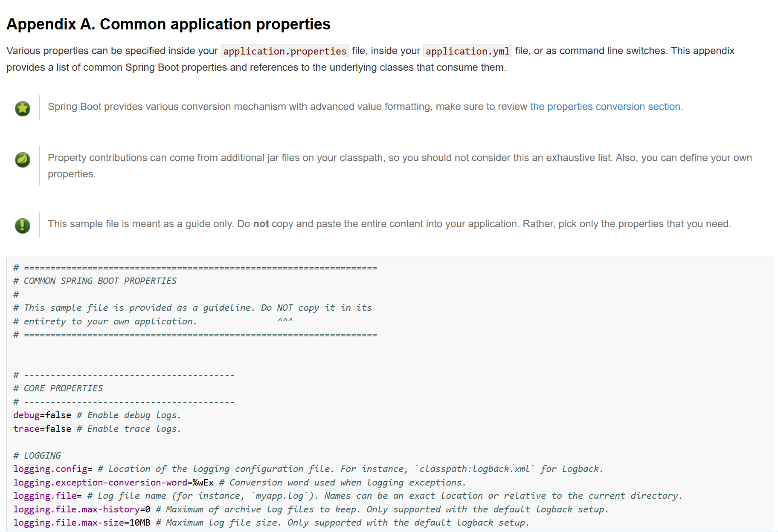Click the logging.file.max-size property
778x532 pixels.
tap(69, 523)
